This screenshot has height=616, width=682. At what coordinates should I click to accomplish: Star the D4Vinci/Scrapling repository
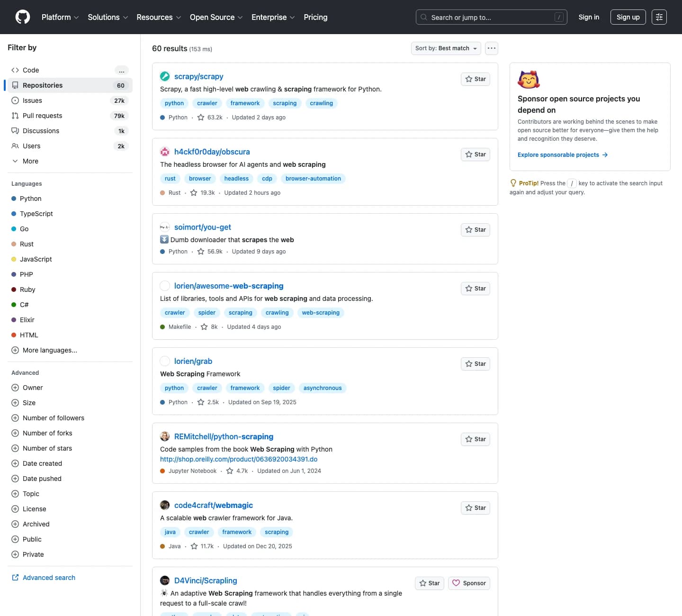click(x=430, y=583)
